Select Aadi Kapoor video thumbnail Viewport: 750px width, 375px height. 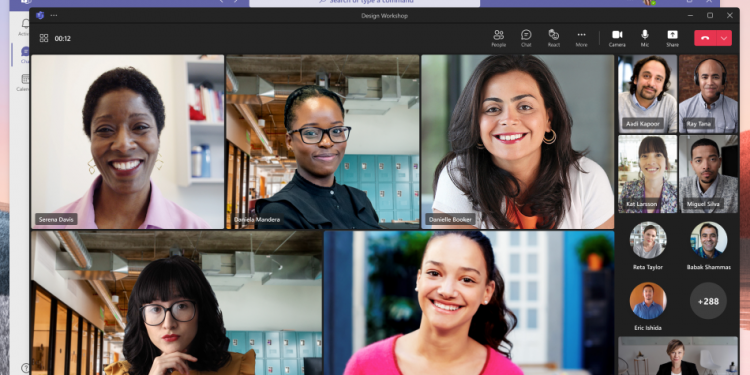[648, 94]
